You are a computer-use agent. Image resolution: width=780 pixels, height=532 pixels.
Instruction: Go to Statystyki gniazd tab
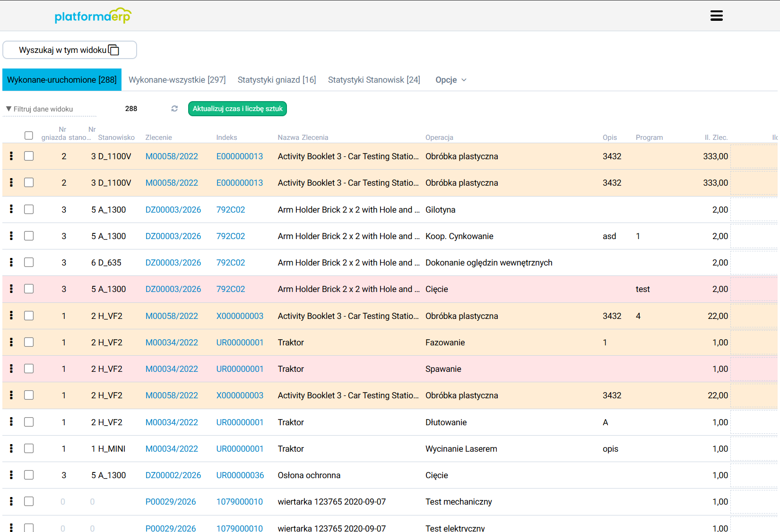pyautogui.click(x=277, y=80)
